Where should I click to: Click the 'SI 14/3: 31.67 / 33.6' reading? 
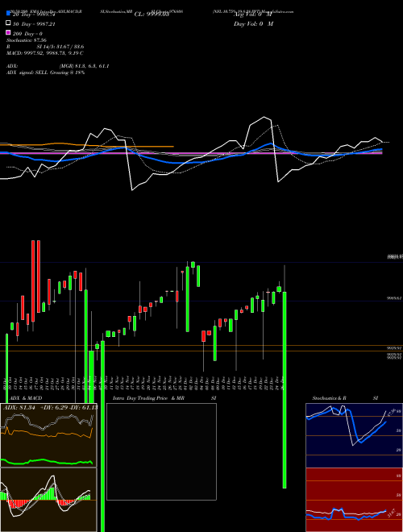tap(60, 47)
